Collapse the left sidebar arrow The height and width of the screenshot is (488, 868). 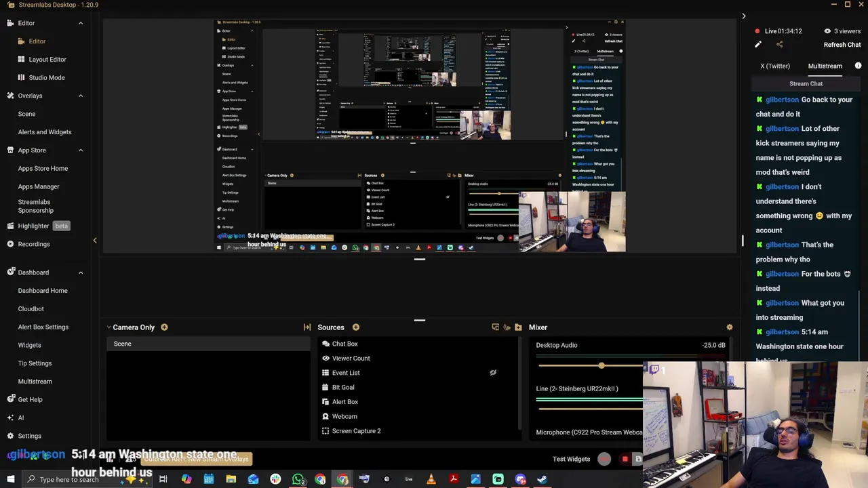pyautogui.click(x=95, y=241)
